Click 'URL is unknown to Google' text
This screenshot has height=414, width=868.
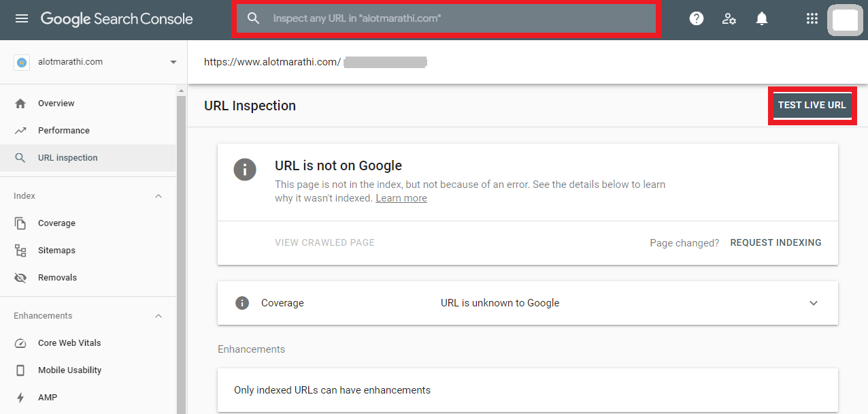[500, 303]
